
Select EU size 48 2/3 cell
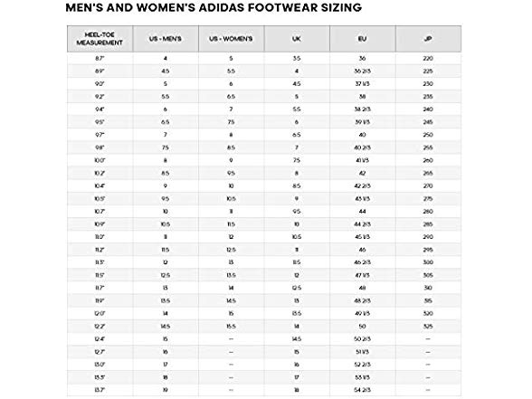click(x=362, y=300)
